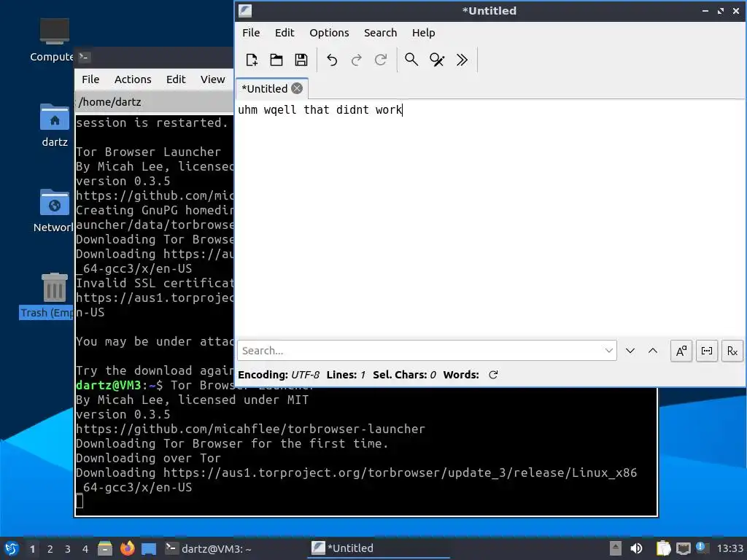
Task: Toggle Match Case search option
Action: (x=681, y=351)
